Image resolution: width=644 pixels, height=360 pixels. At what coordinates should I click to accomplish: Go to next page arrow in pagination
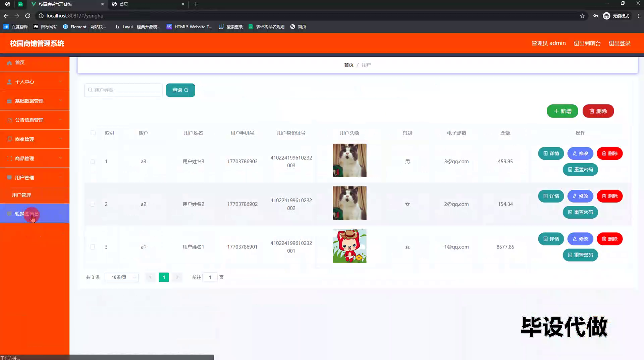pos(177,277)
